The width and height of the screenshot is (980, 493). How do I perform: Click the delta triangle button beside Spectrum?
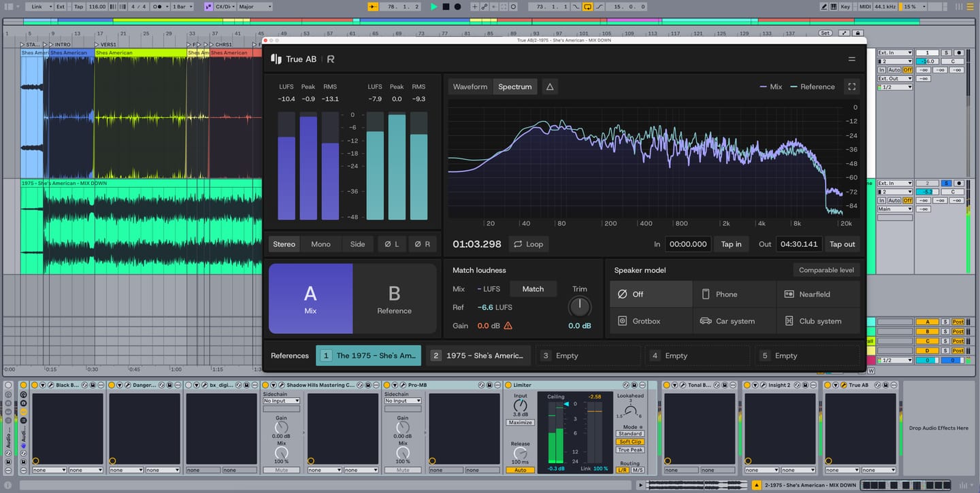pyautogui.click(x=550, y=86)
